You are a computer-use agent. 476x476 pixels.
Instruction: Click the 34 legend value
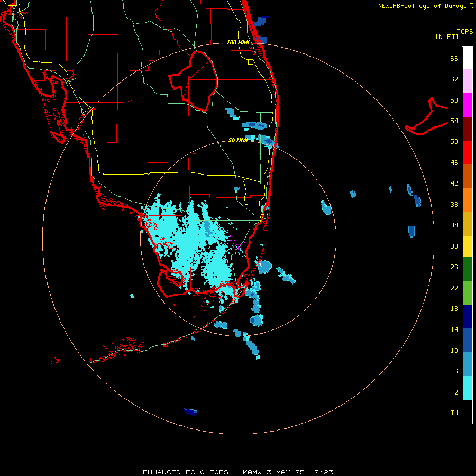454,225
